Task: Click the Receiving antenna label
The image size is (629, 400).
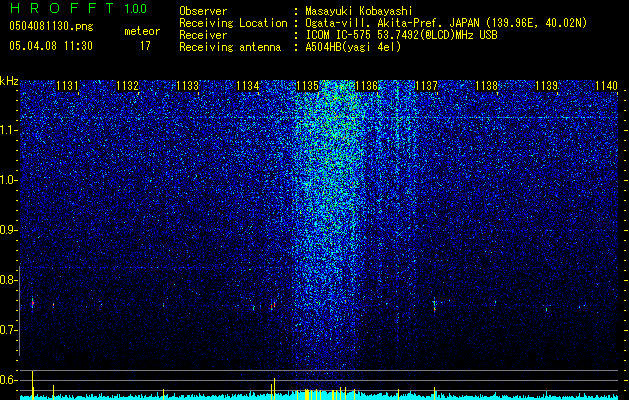Action: coord(230,47)
